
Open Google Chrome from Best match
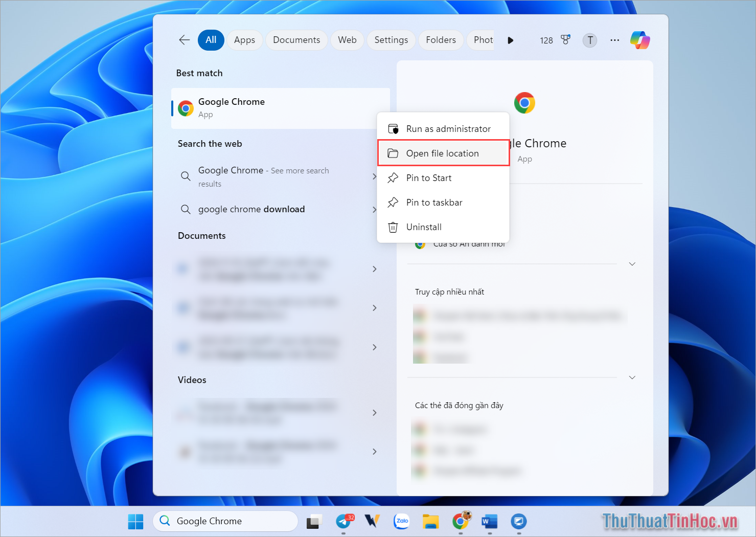[280, 107]
